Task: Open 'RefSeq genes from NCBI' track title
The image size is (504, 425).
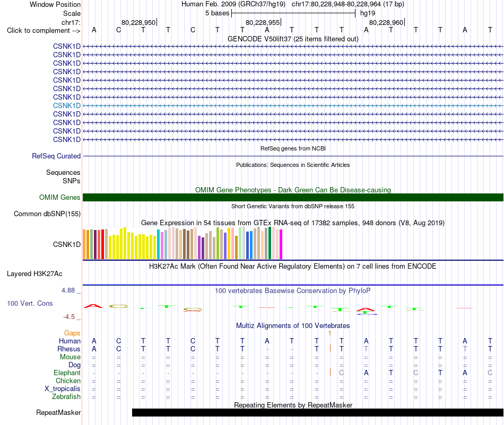Action: [293, 148]
